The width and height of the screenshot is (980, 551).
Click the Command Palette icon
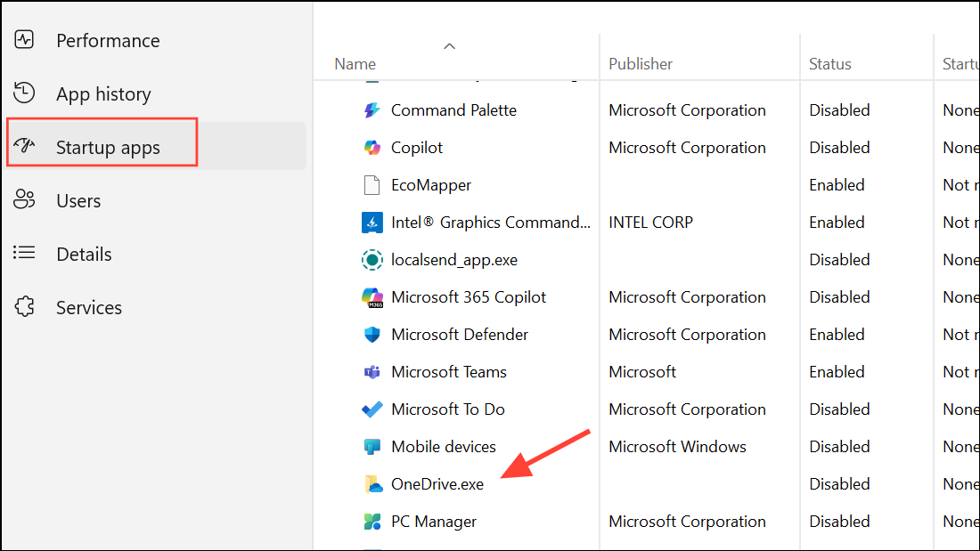pos(372,110)
